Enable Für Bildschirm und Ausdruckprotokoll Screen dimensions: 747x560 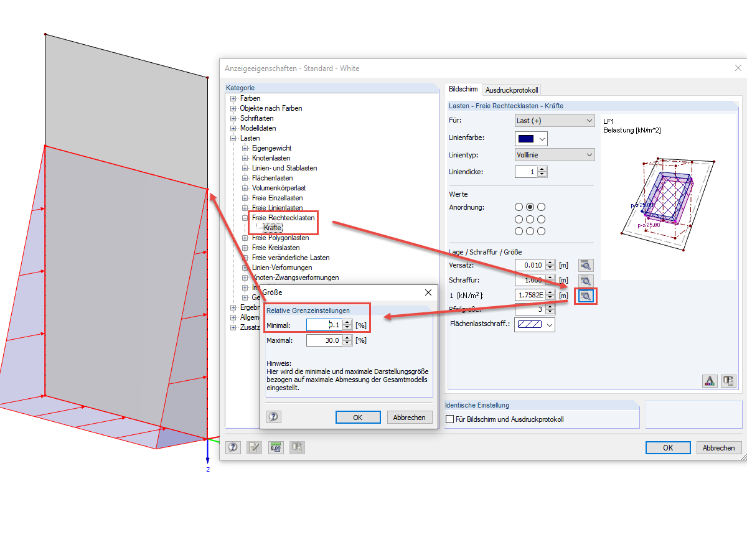[449, 419]
